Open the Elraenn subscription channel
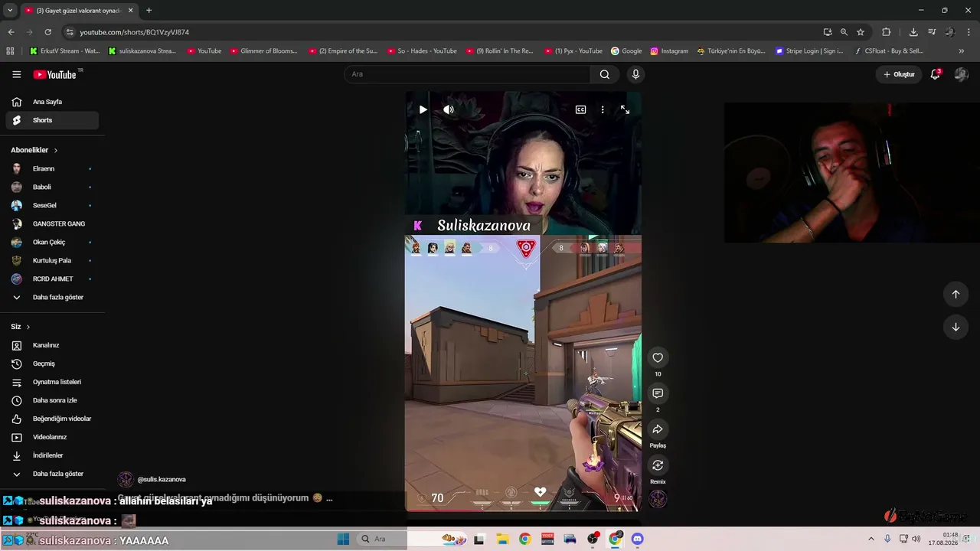Screen dimensions: 980x551 (52, 168)
